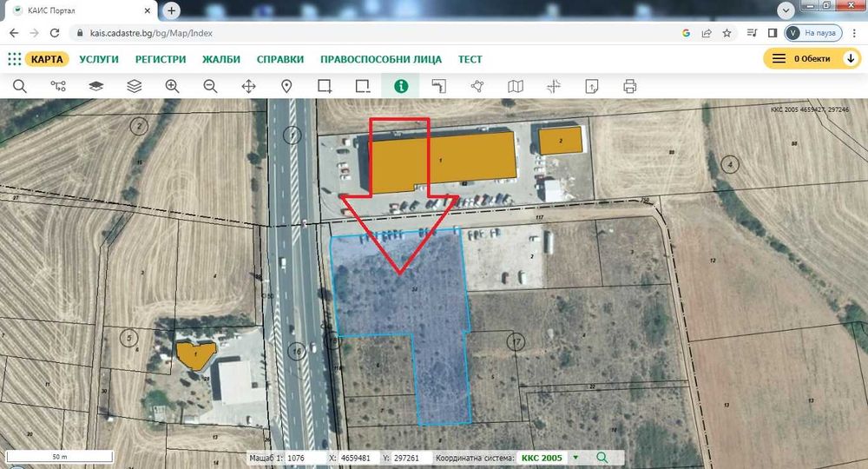Edit the Мащаб scale input field
The width and height of the screenshot is (868, 469).
(x=303, y=458)
